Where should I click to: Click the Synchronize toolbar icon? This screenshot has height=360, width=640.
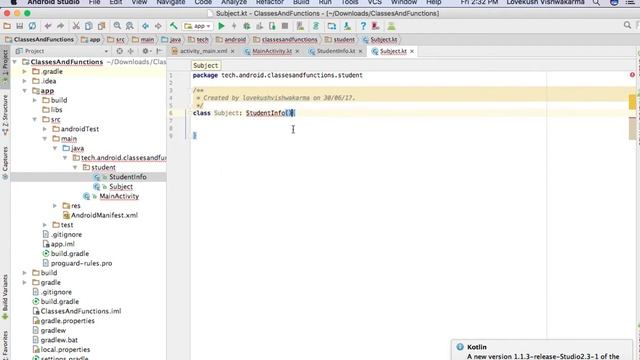point(32,26)
